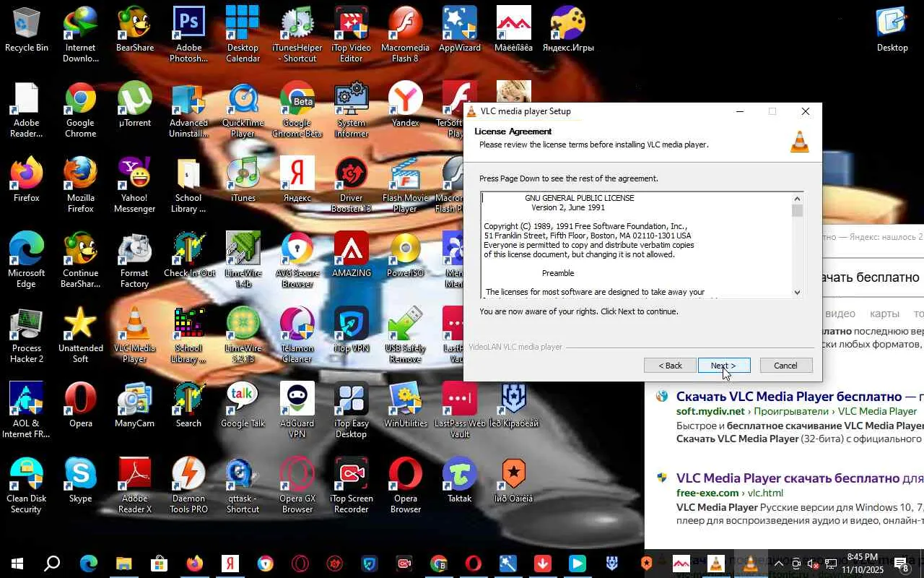
Task: Select the AppWizard desktop shortcut
Action: (460, 30)
